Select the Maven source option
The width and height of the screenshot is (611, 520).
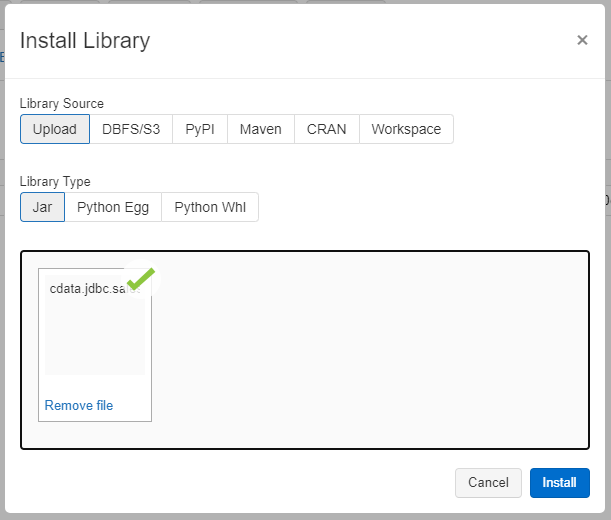click(261, 129)
